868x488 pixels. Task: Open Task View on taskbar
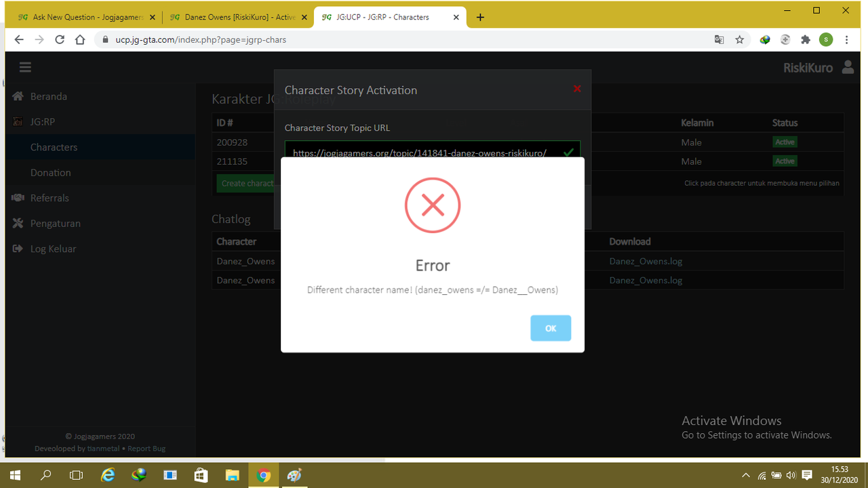click(x=77, y=475)
